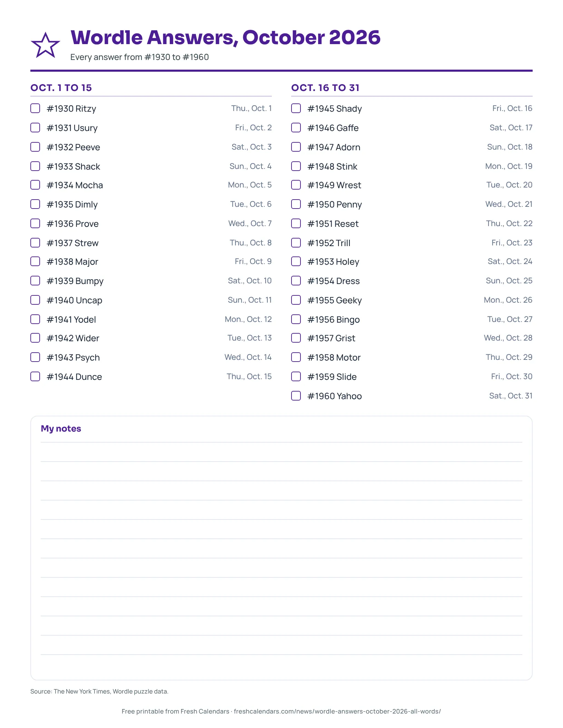The height and width of the screenshot is (728, 563).
Task: Check the box for #1930 Ritzy
Action: [35, 108]
